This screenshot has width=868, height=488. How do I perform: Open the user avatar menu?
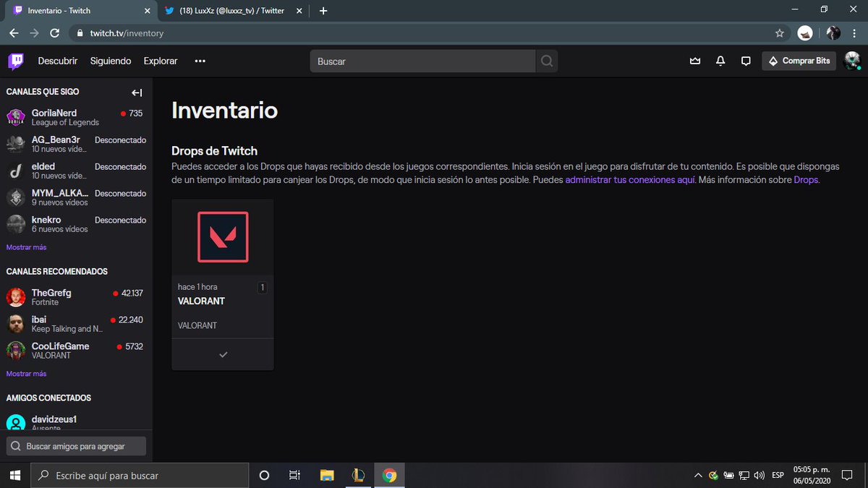click(852, 61)
